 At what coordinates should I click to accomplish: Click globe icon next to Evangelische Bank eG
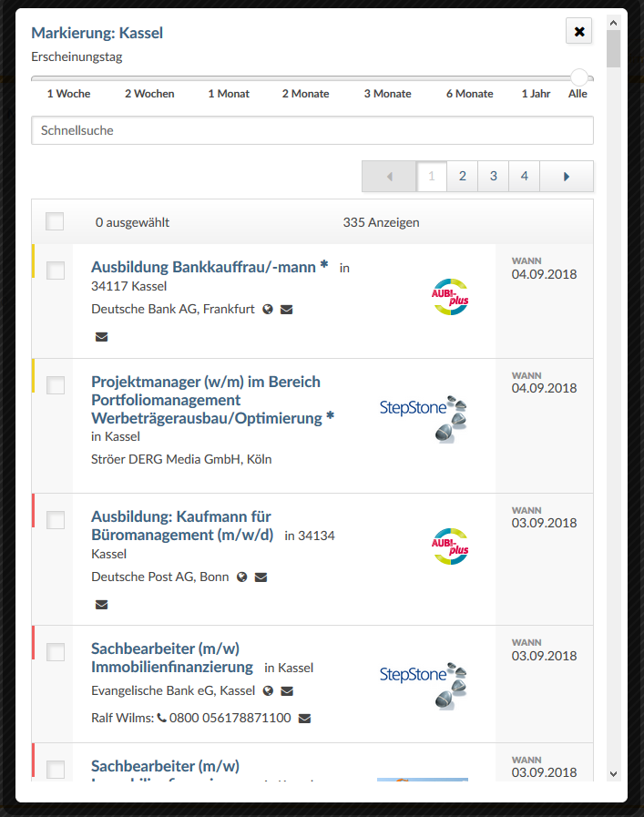[x=269, y=691]
